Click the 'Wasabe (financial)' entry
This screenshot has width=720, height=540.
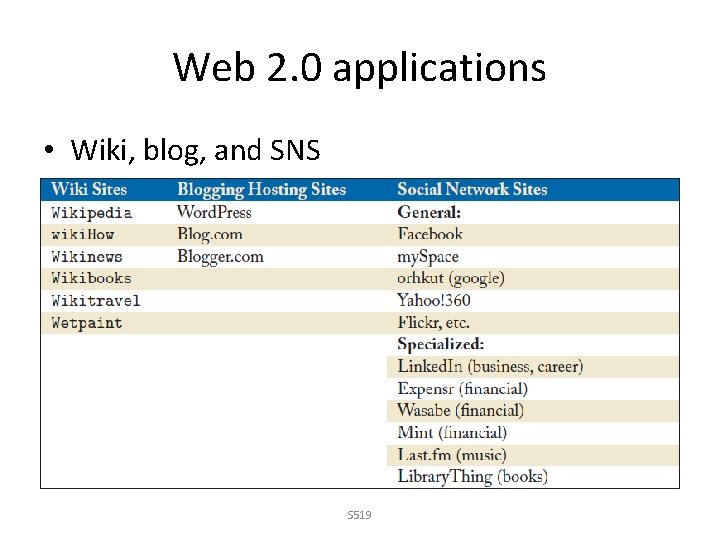coord(461,411)
